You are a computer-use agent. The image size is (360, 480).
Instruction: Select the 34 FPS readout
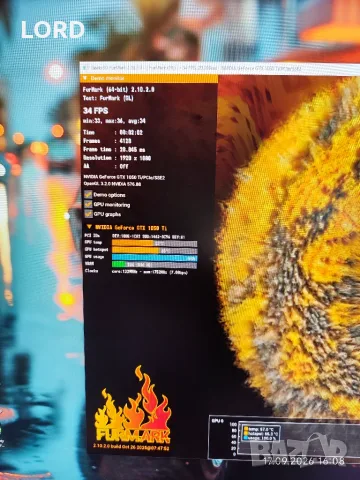(x=96, y=111)
